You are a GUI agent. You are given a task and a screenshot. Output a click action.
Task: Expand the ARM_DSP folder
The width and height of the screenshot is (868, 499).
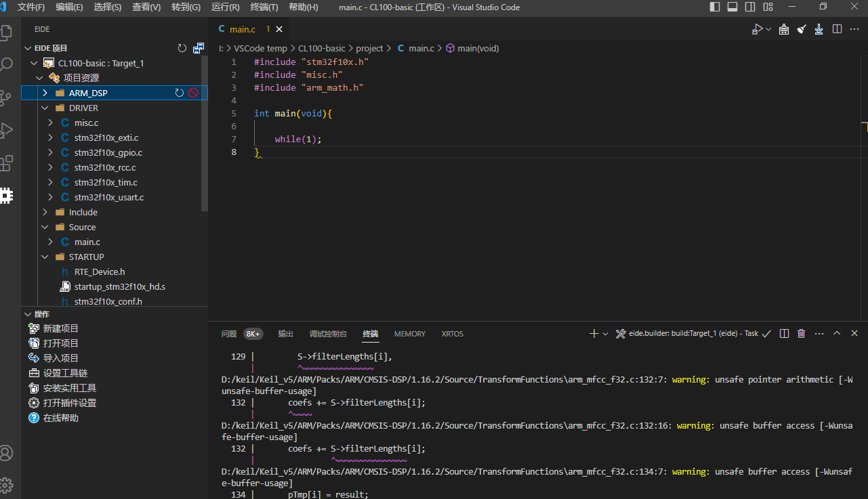(45, 93)
